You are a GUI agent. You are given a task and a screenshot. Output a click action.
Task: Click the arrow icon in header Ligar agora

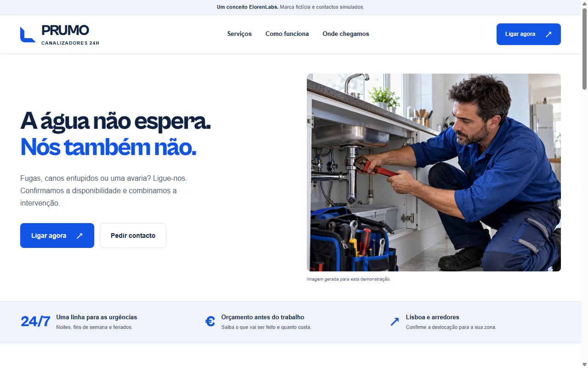tap(548, 34)
